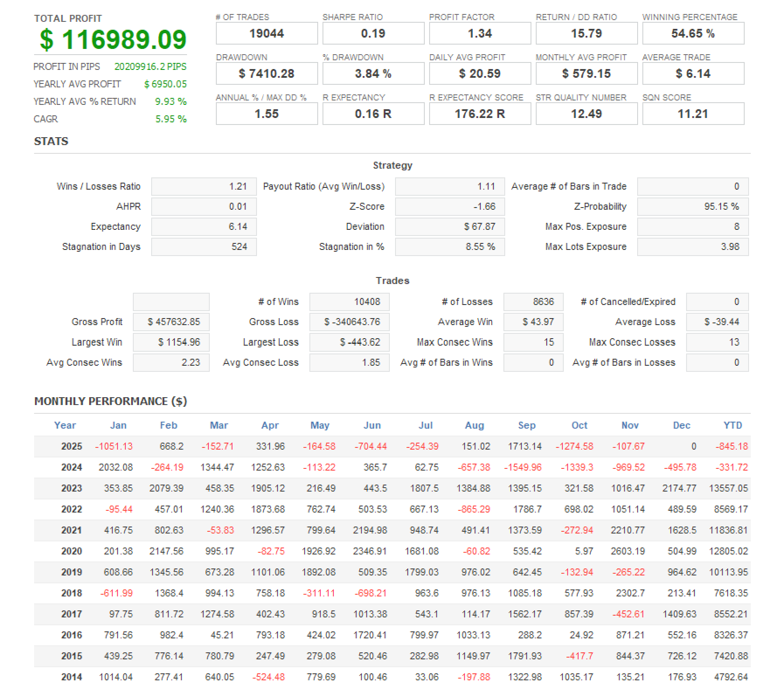784x686 pixels.
Task: Click the Average Trade value $ 6.14
Action: pos(693,74)
